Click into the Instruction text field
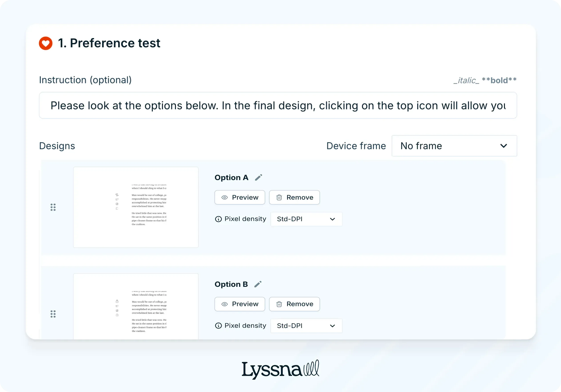 (278, 106)
